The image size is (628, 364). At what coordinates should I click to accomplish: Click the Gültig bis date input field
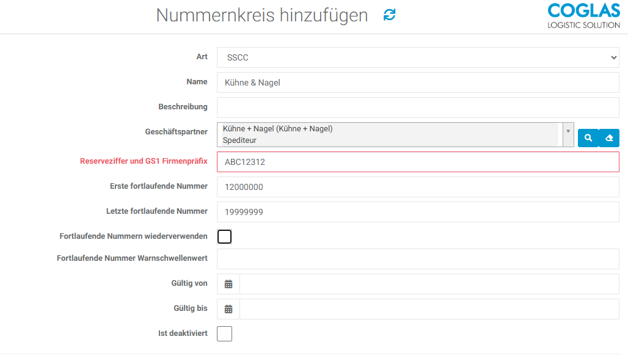click(x=429, y=309)
